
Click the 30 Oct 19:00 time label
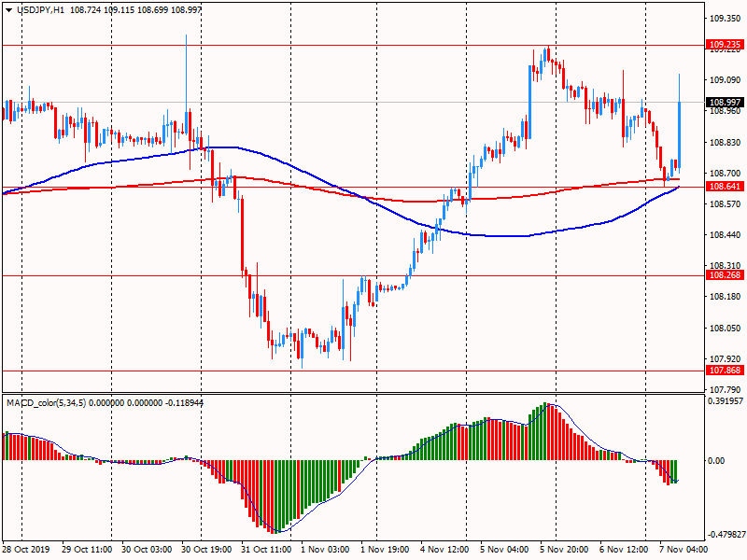pyautogui.click(x=208, y=551)
